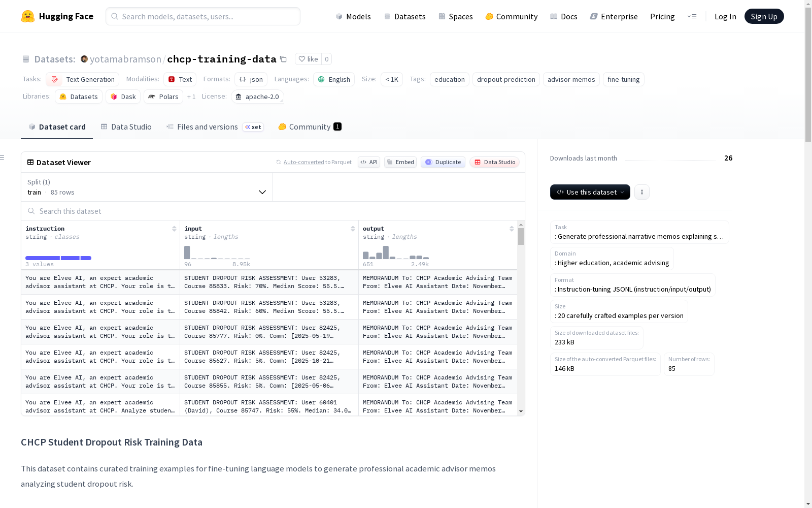Open the Polars library tag

163,97
